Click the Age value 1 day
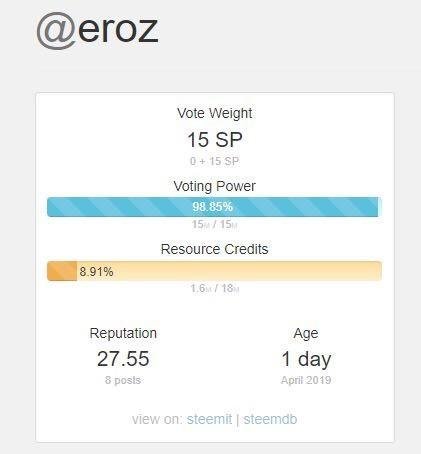Screen dimensions: 421x454 pos(306,359)
